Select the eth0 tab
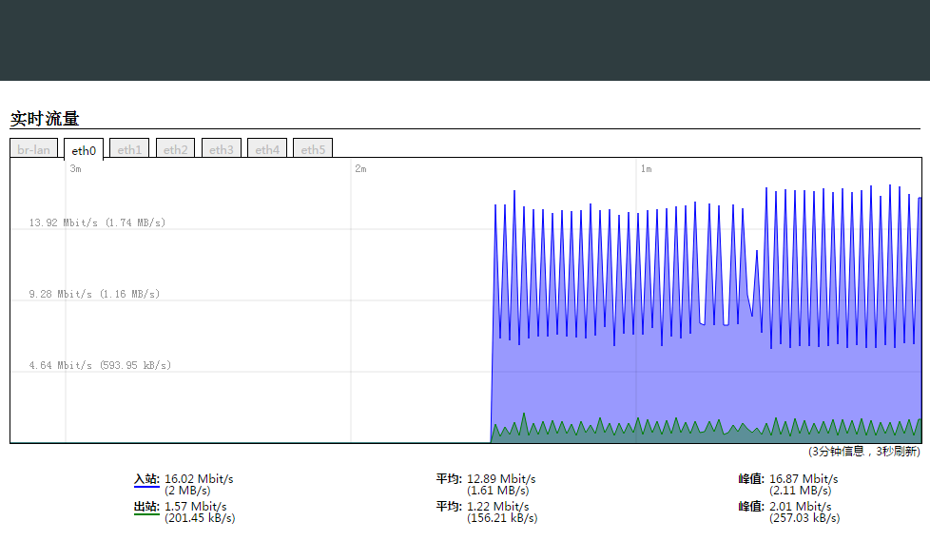Screen dimensions: 930x560 click(84, 150)
